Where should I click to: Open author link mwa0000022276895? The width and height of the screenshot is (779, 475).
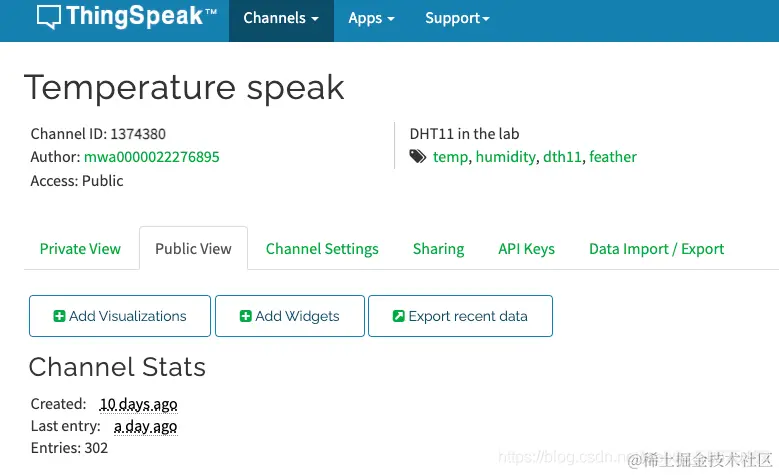coord(152,157)
